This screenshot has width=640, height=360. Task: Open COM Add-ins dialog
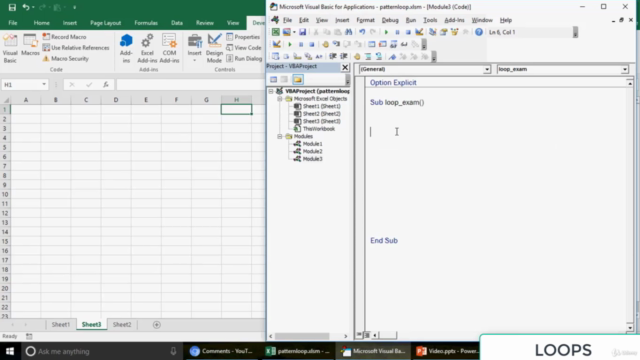tap(169, 49)
